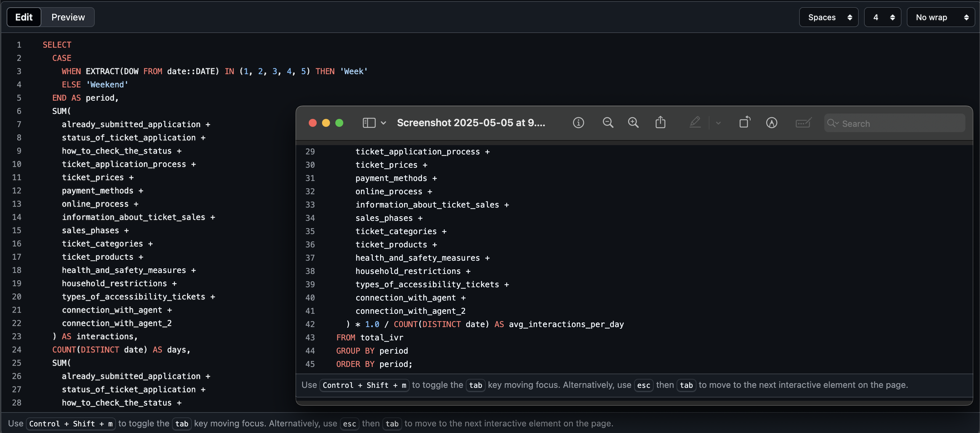Click the highlight pen icon in Preview

coord(695,123)
